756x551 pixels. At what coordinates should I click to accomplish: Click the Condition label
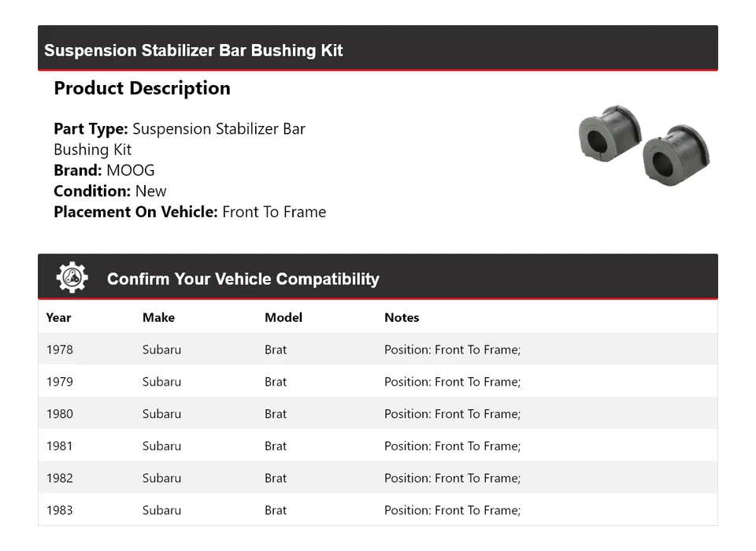[x=92, y=191]
